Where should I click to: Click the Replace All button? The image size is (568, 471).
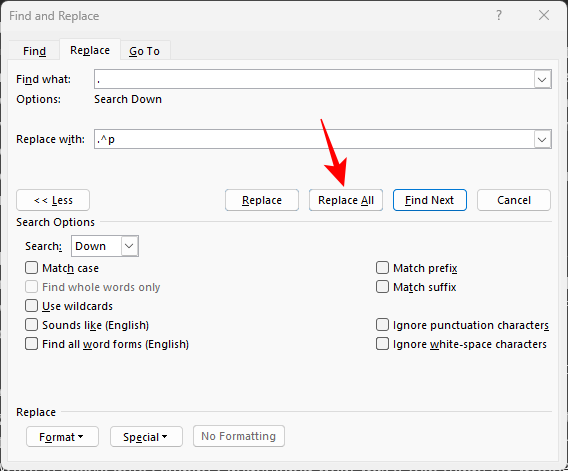(x=346, y=200)
